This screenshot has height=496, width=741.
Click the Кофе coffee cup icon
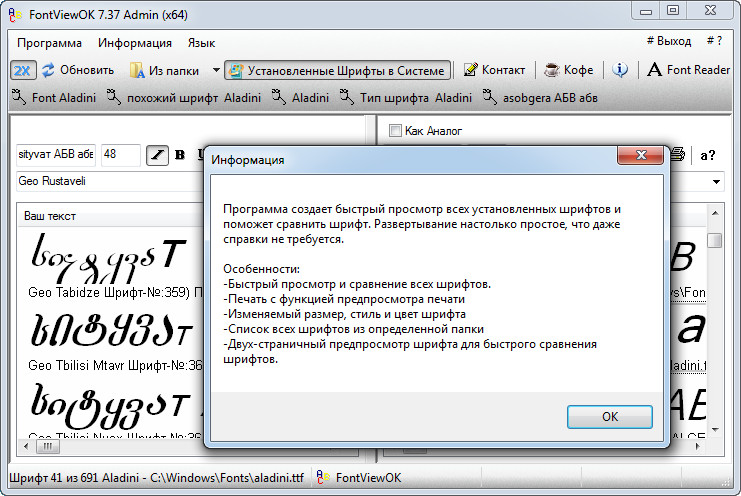click(551, 70)
